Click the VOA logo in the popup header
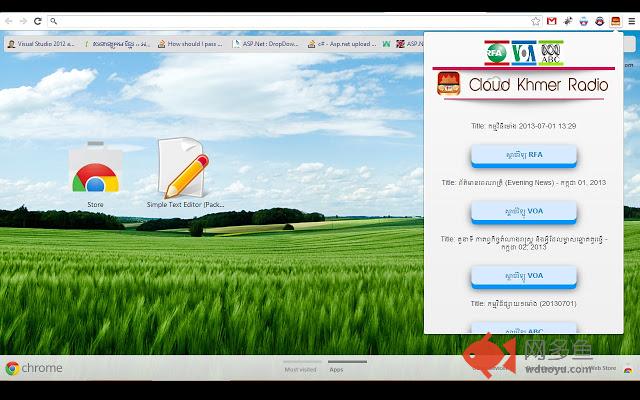This screenshot has width=640, height=400. (524, 53)
